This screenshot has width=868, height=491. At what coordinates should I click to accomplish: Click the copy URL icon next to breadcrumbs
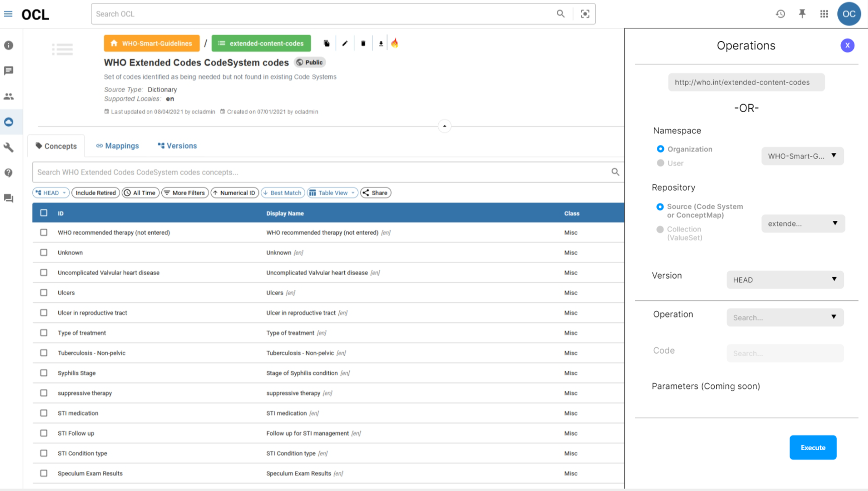click(x=327, y=43)
